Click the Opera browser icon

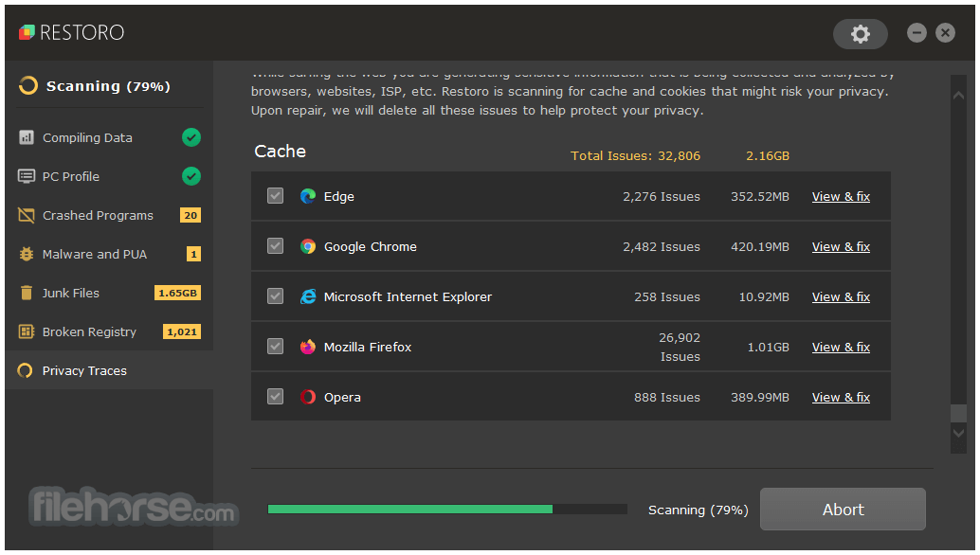pos(308,397)
